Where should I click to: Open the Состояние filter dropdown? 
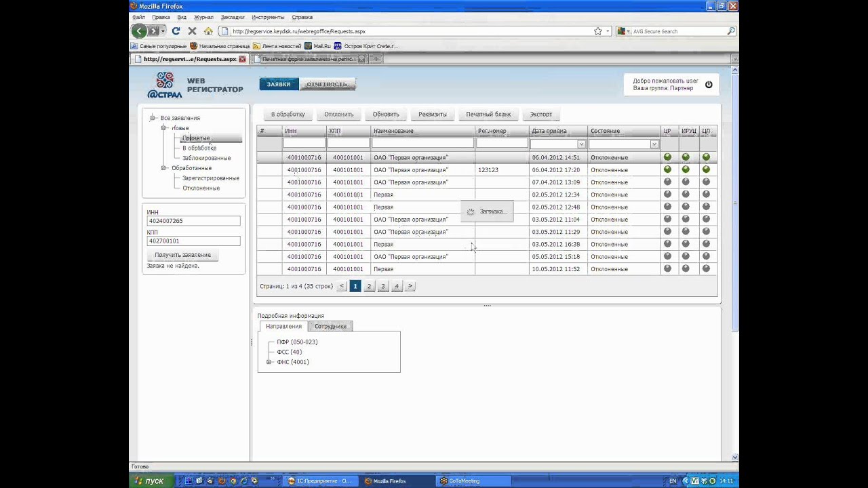click(x=654, y=144)
